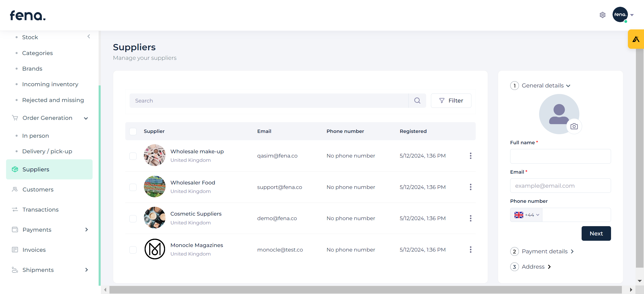The image size is (644, 294).
Task: Expand the Payment details step
Action: pos(544,252)
